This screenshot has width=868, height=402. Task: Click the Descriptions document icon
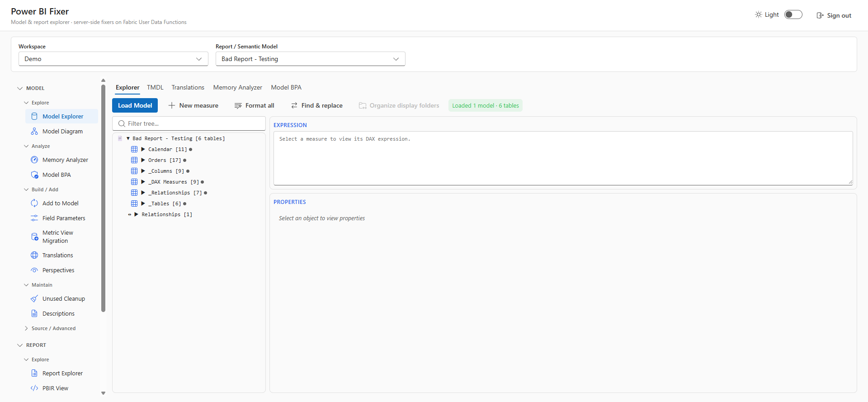[34, 313]
